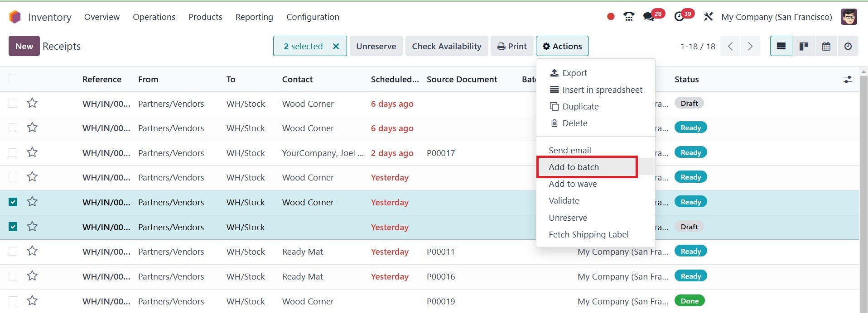Image resolution: width=868 pixels, height=313 pixels.
Task: Open the Actions dropdown
Action: pyautogui.click(x=562, y=46)
